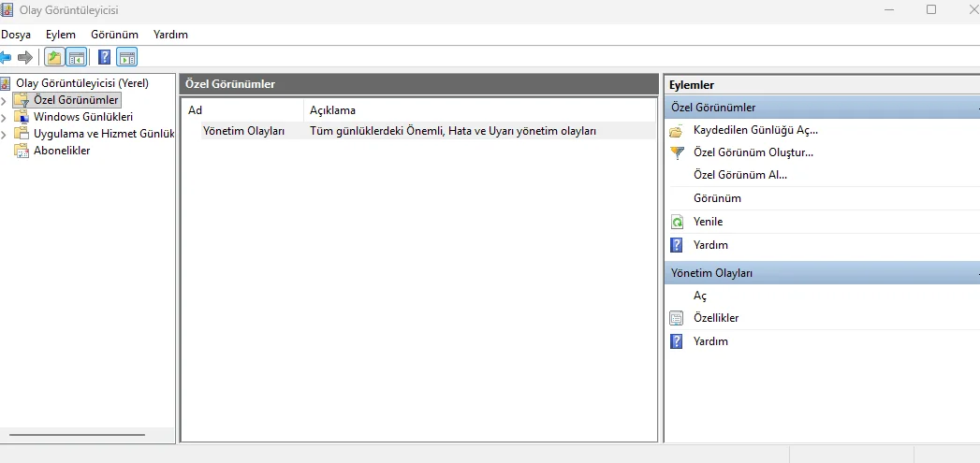Open the Görünüm submenu in Eylemler pane
This screenshot has height=463, width=980.
[718, 198]
